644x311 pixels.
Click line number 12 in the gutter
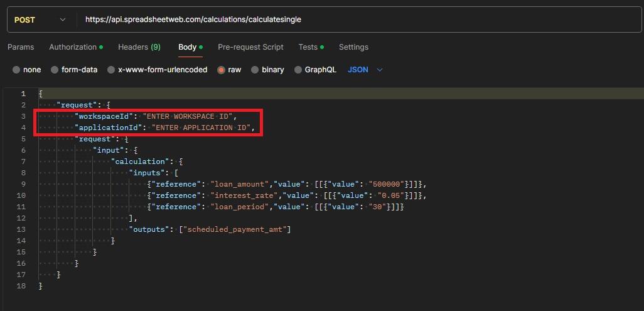click(21, 218)
